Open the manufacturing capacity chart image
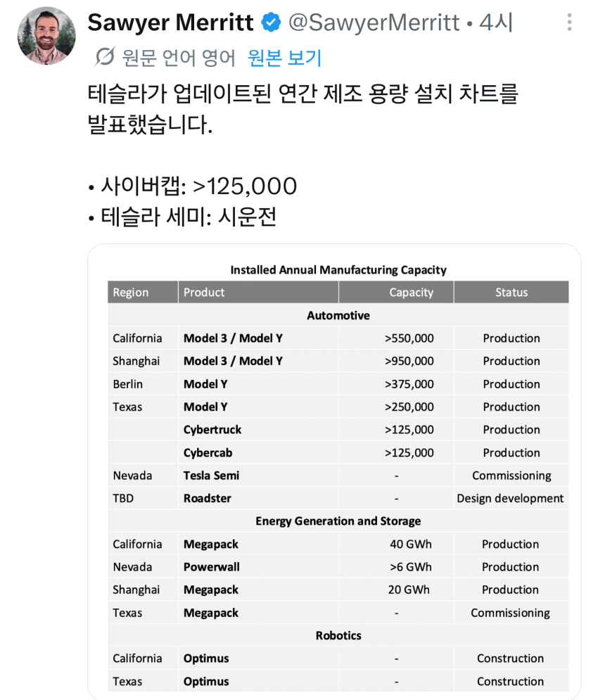This screenshot has width=598, height=700. coord(334,472)
